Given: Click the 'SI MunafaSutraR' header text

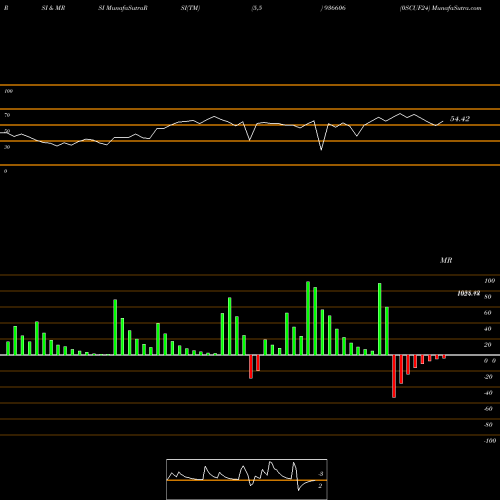Looking at the screenshot, I should (123, 8).
